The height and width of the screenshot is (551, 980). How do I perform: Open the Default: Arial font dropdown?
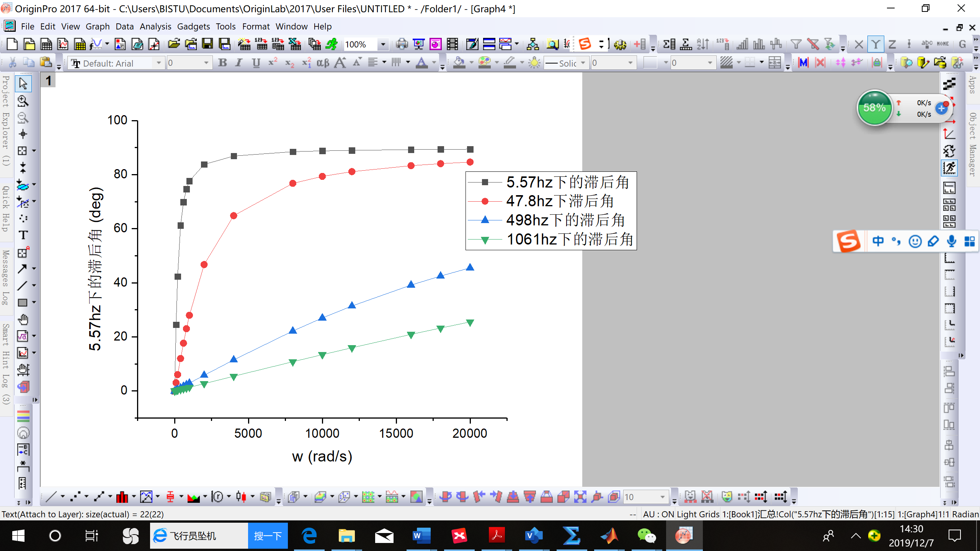(x=158, y=62)
